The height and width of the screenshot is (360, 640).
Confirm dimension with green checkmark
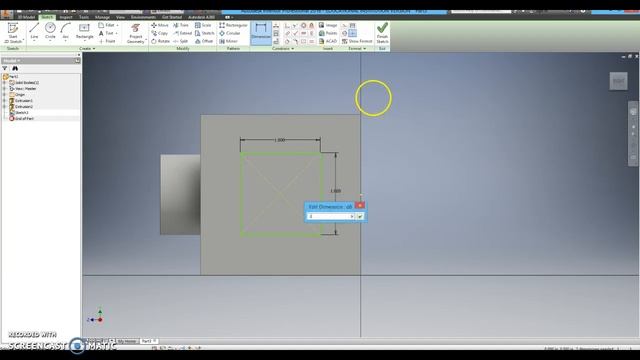pos(360,217)
